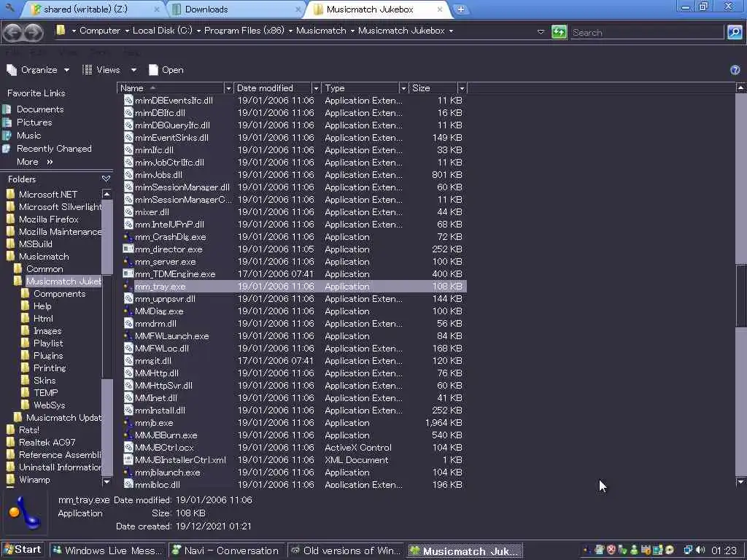Open the Views dropdown arrow
Viewport: 747px width, 560px height.
tap(134, 70)
